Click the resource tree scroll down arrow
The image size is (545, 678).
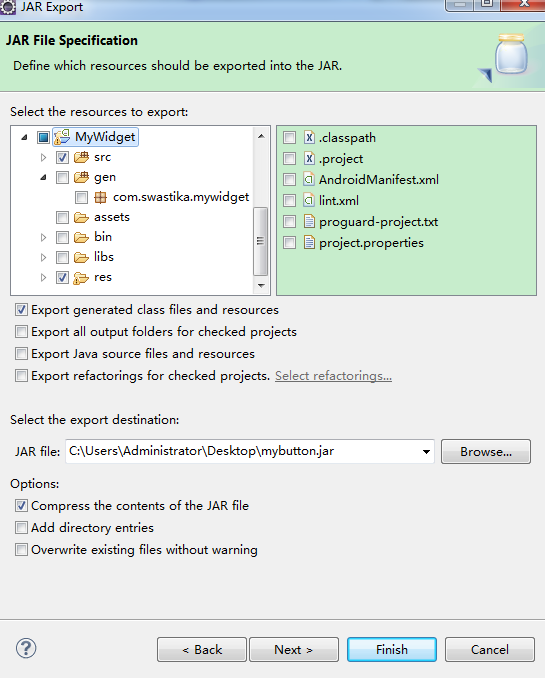[261, 285]
